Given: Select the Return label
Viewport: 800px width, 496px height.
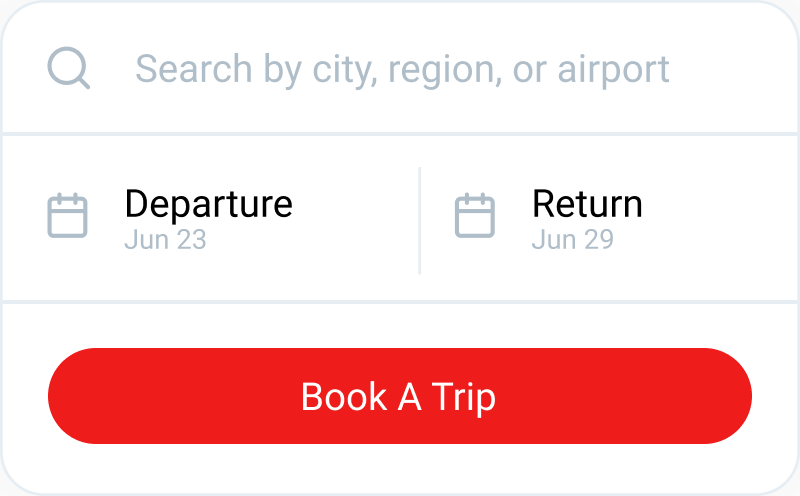Looking at the screenshot, I should [x=587, y=204].
